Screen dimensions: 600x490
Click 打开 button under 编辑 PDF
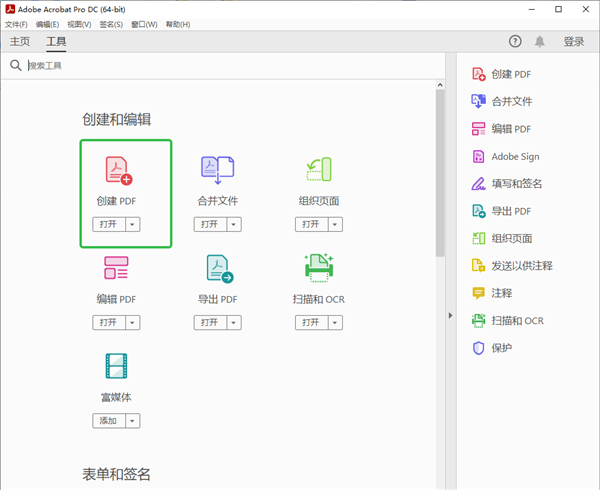tap(109, 322)
